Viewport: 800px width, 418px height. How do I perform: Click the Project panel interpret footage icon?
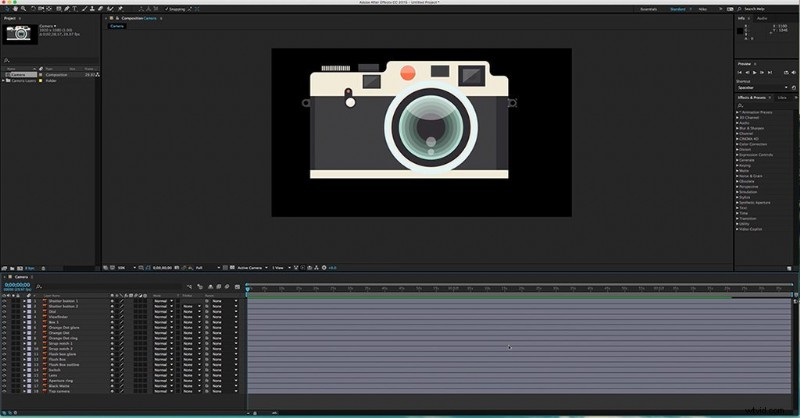[x=4, y=268]
